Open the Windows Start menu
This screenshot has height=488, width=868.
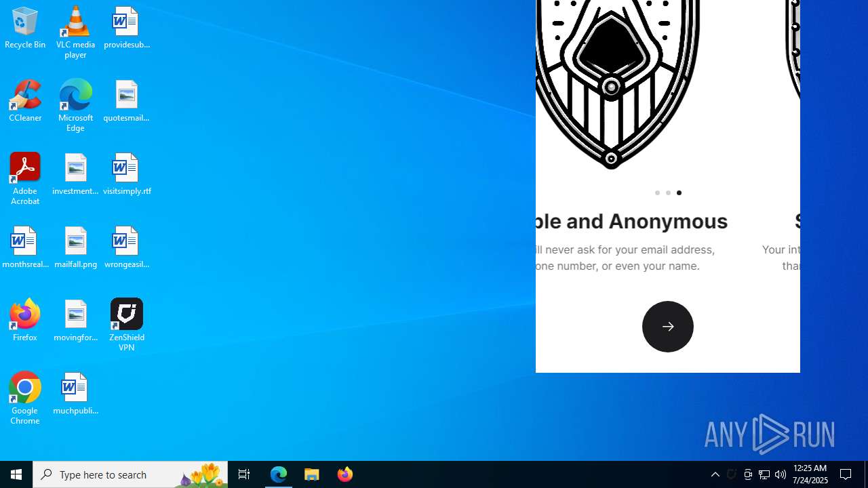(16, 474)
